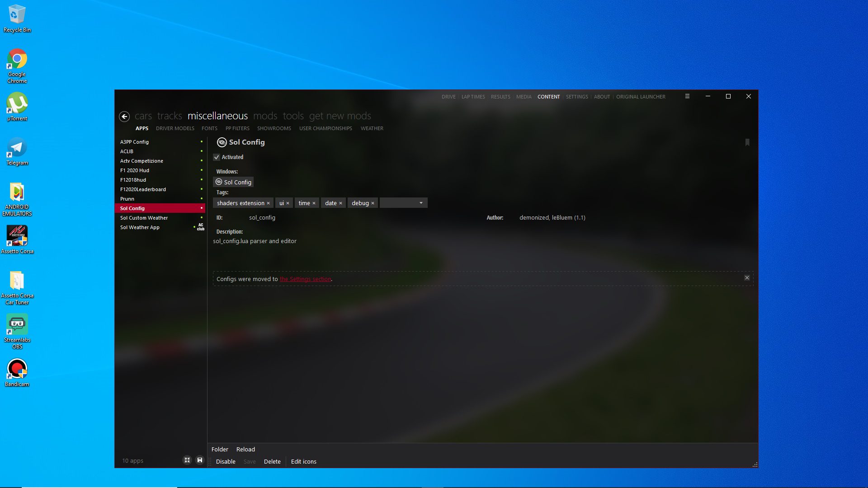868x488 pixels.
Task: Open USER CHAMPIONSHIPS subtab
Action: [x=325, y=128]
